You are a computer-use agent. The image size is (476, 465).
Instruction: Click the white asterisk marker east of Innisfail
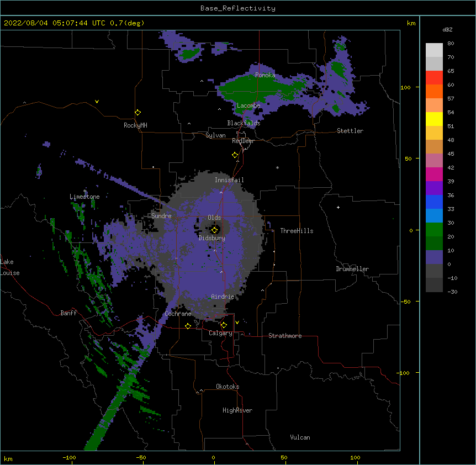277,167
